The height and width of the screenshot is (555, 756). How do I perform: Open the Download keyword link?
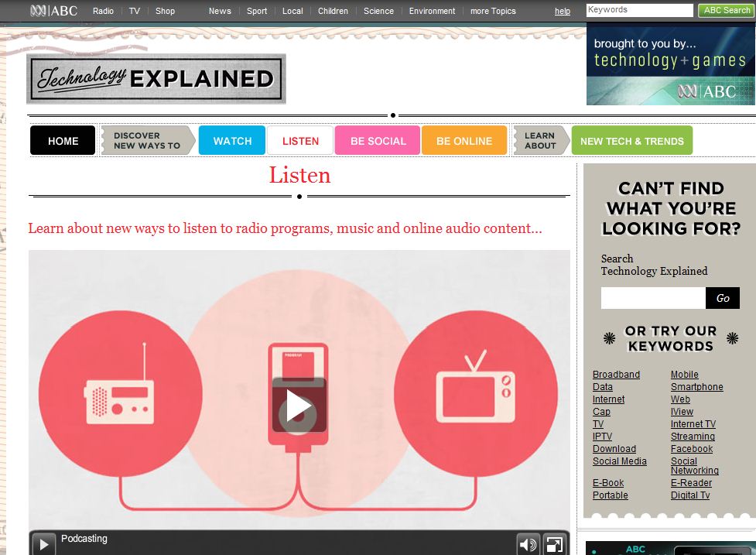[x=614, y=449]
